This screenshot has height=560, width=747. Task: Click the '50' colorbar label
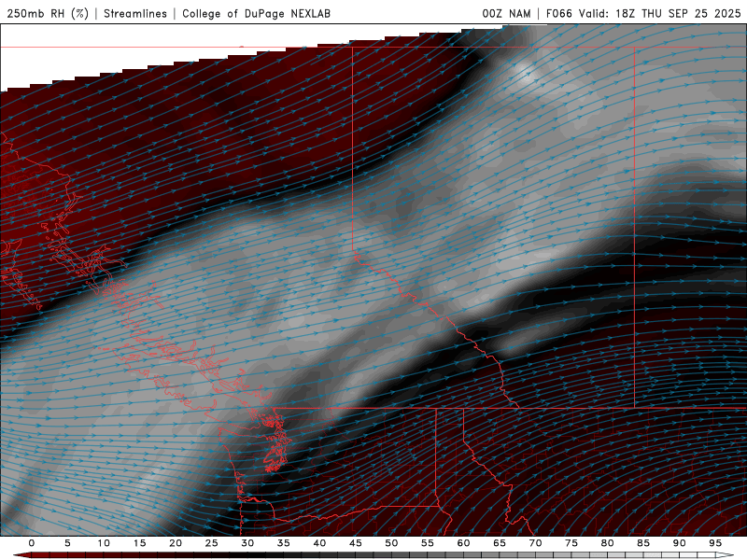(391, 543)
